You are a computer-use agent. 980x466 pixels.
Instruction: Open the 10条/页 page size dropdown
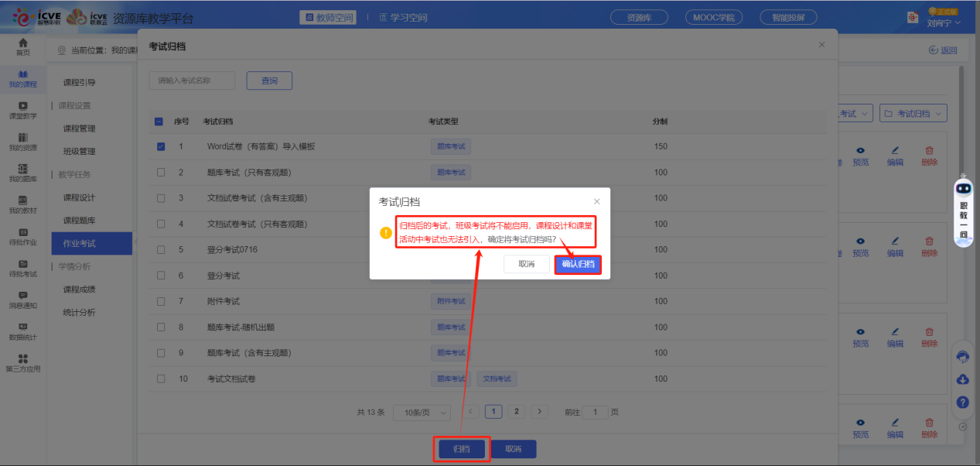[x=422, y=413]
